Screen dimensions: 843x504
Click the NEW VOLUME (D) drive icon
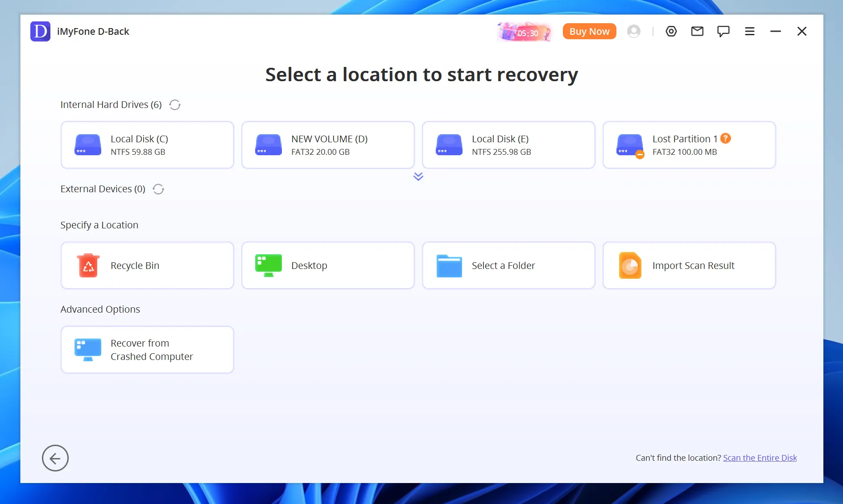(269, 145)
